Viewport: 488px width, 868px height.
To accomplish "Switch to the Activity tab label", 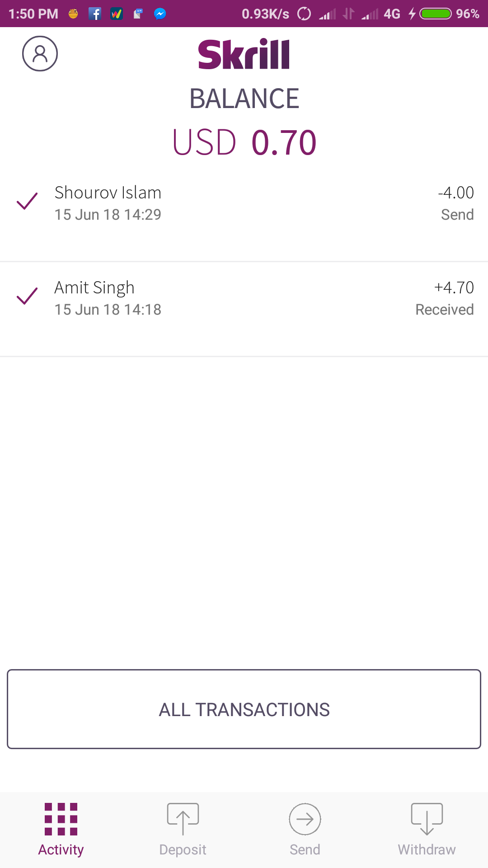I will 61,850.
